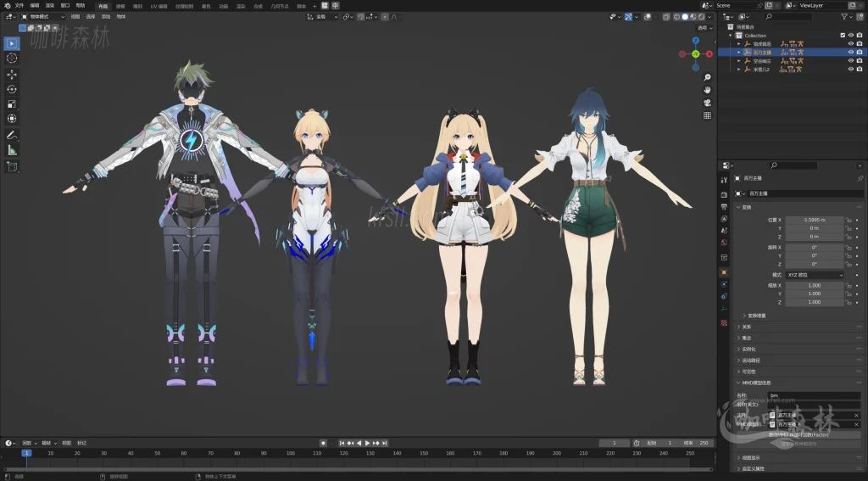Viewport: 868px width, 481px height.
Task: Switch to the UV Editing workspace tab
Action: tap(159, 6)
